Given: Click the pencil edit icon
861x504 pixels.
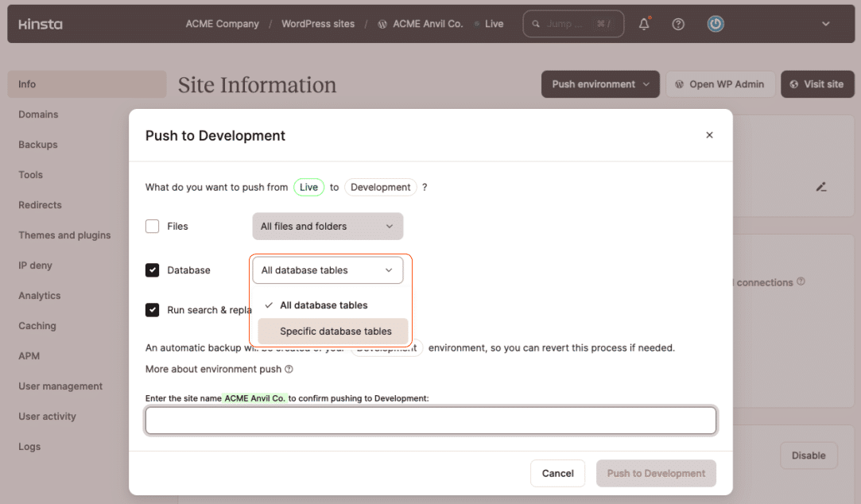Looking at the screenshot, I should 821,187.
